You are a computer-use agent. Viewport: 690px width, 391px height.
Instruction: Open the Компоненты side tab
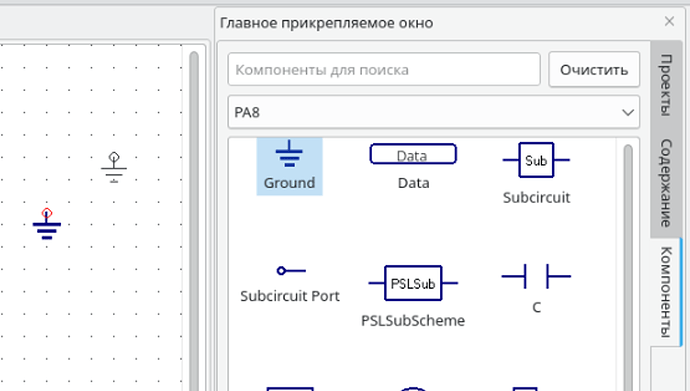(x=665, y=292)
